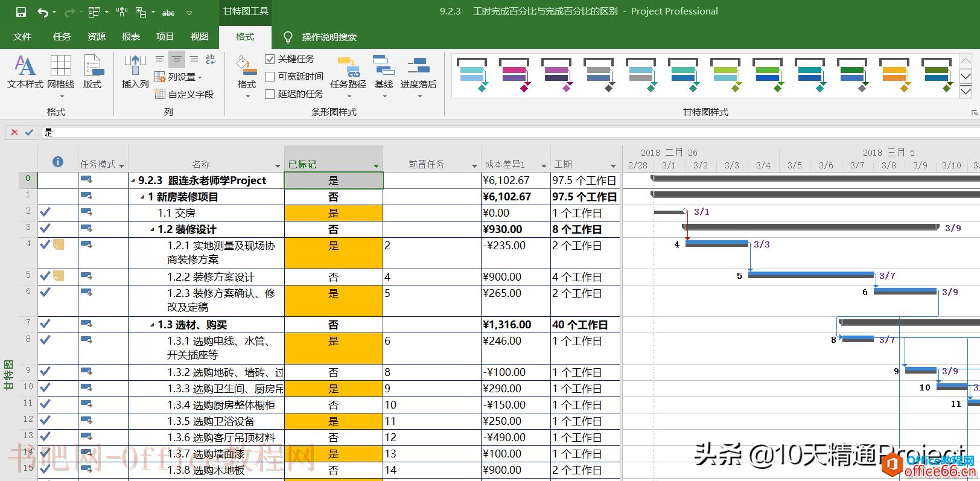Enable Late Tasks (延迟的任务) checkbox
Screen dimensions: 980x481
click(270, 94)
